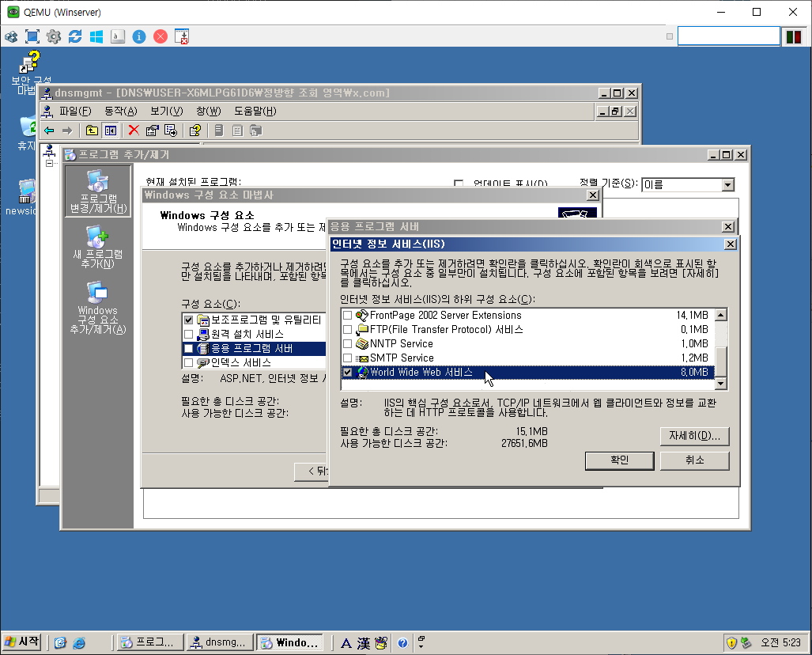Viewport: 812px width, 655px height.
Task: Select the FrontPage 2002 Server Extensions row
Action: click(x=527, y=315)
